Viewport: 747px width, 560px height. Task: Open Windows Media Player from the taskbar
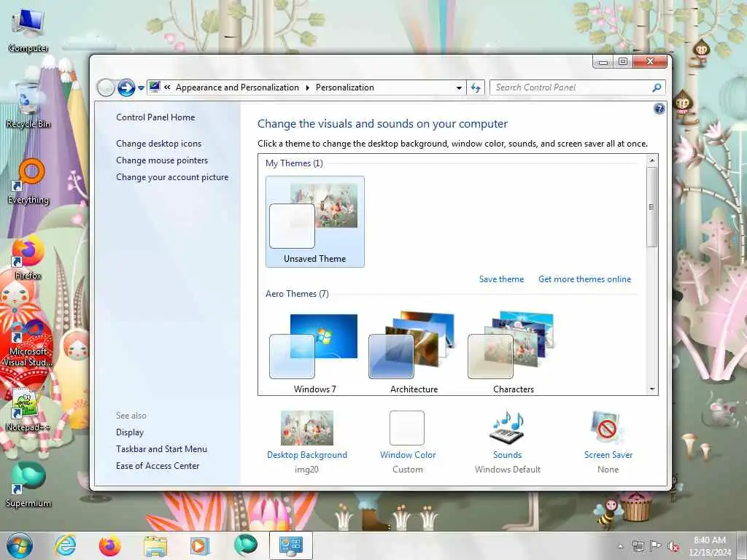coord(200,545)
